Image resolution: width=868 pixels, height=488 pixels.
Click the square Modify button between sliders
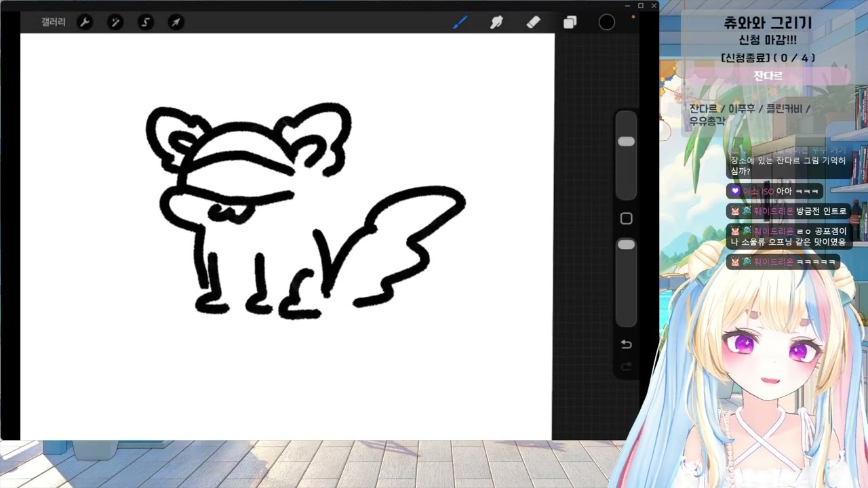[x=626, y=218]
